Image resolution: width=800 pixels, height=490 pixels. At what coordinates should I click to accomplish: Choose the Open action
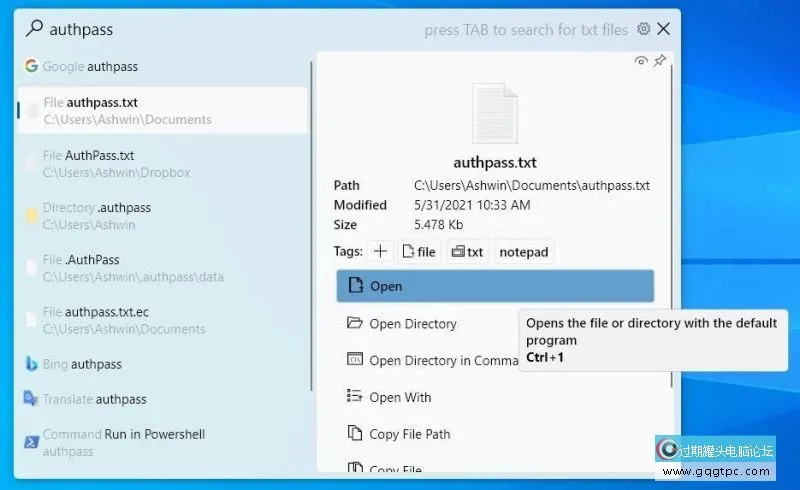495,286
